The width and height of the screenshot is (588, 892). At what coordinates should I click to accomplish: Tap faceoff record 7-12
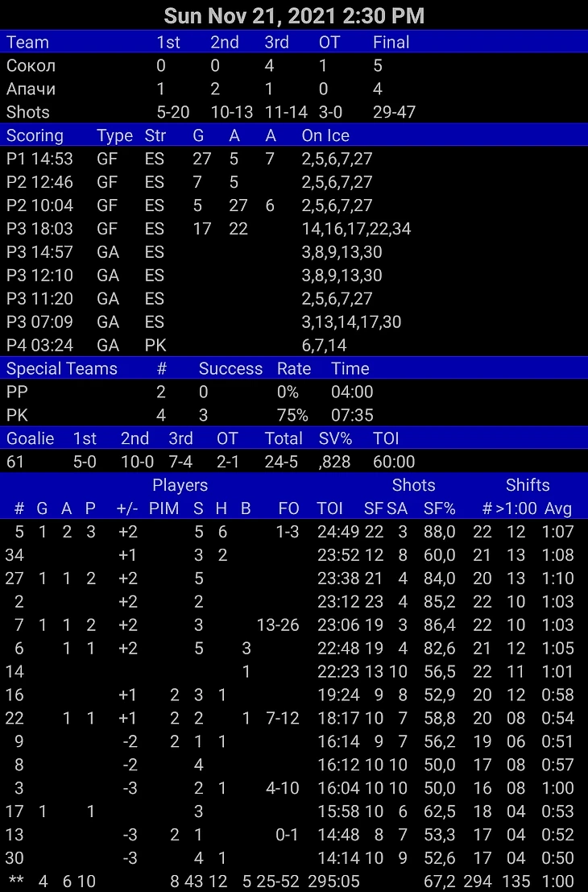point(283,719)
